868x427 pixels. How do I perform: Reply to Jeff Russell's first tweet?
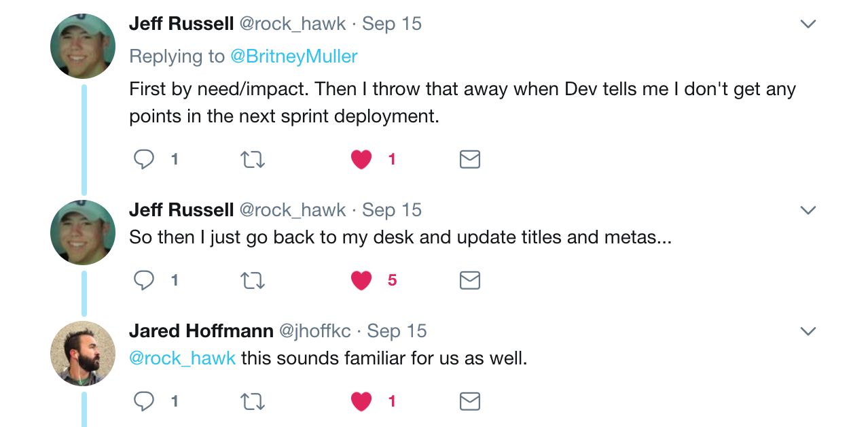[x=143, y=159]
